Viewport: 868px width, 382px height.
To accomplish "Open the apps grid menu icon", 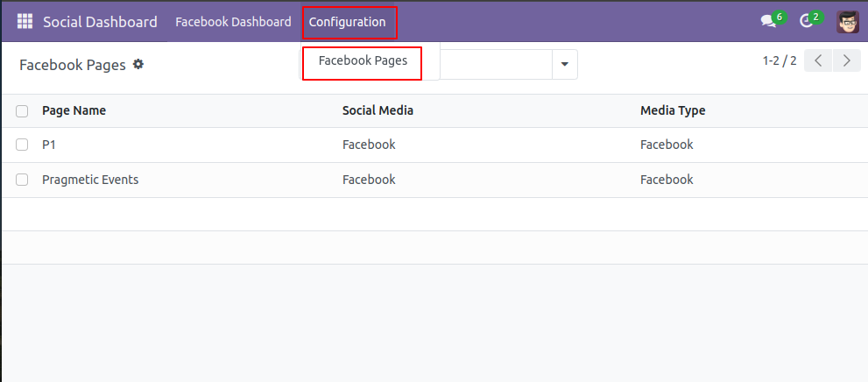I will tap(25, 22).
